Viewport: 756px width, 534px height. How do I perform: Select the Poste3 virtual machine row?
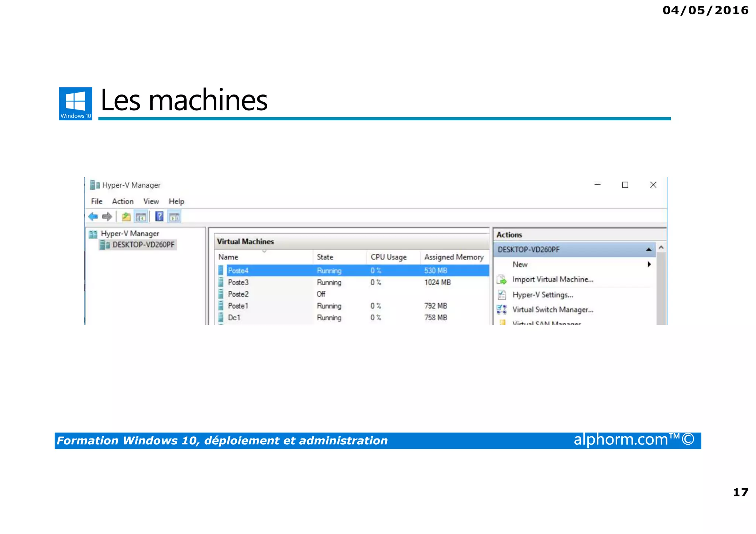[x=238, y=282]
